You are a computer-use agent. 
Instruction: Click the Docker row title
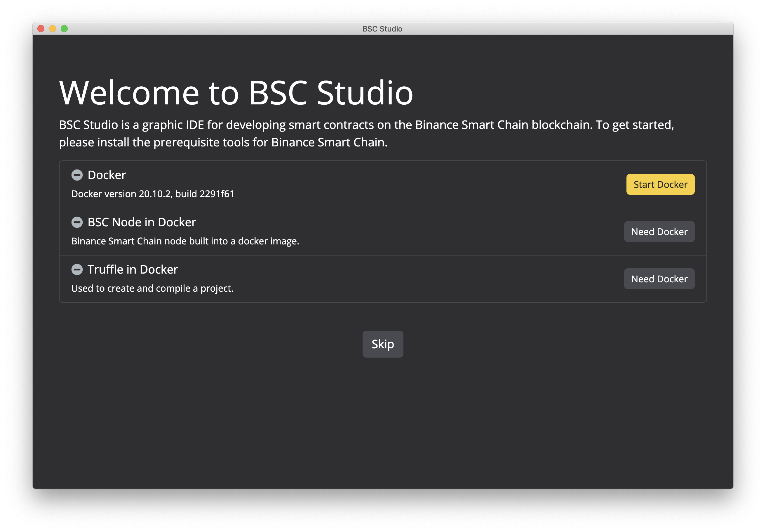coord(107,175)
